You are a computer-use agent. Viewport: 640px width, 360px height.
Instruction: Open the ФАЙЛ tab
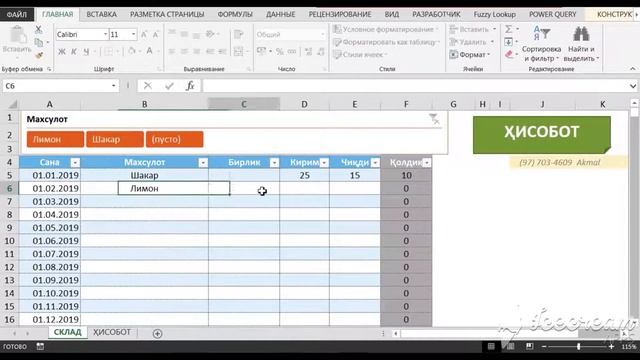click(17, 14)
